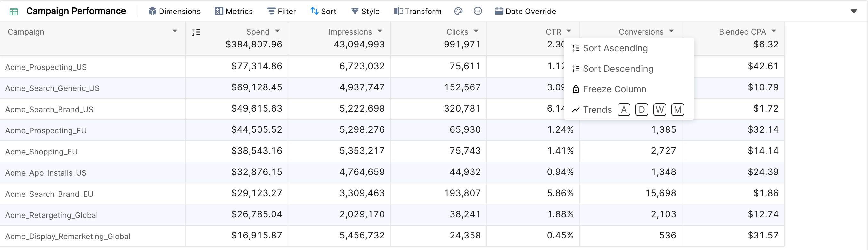Open the Campaign column dropdown arrow

(175, 31)
